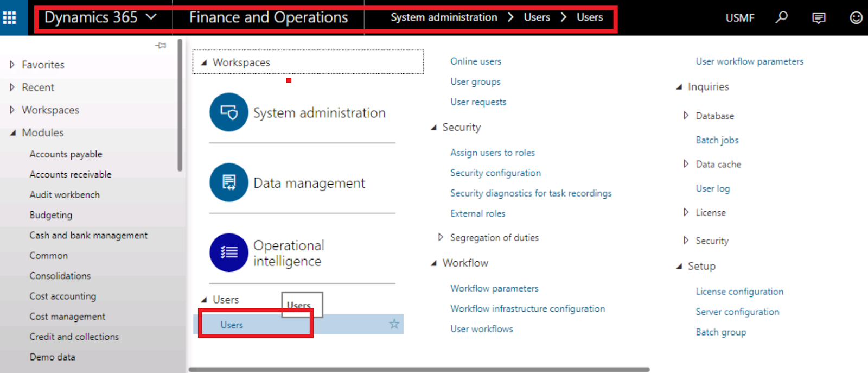Open Consolidations module
The width and height of the screenshot is (868, 373).
60,276
